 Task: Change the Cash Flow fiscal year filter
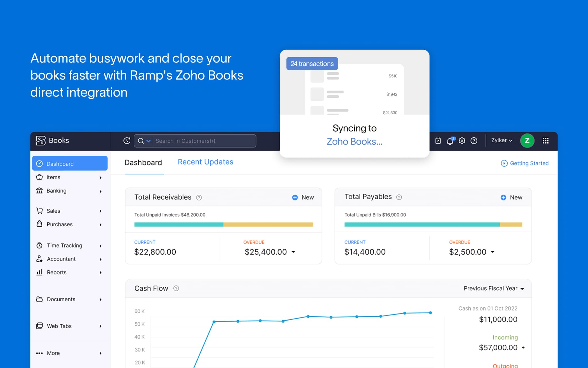[x=493, y=288]
